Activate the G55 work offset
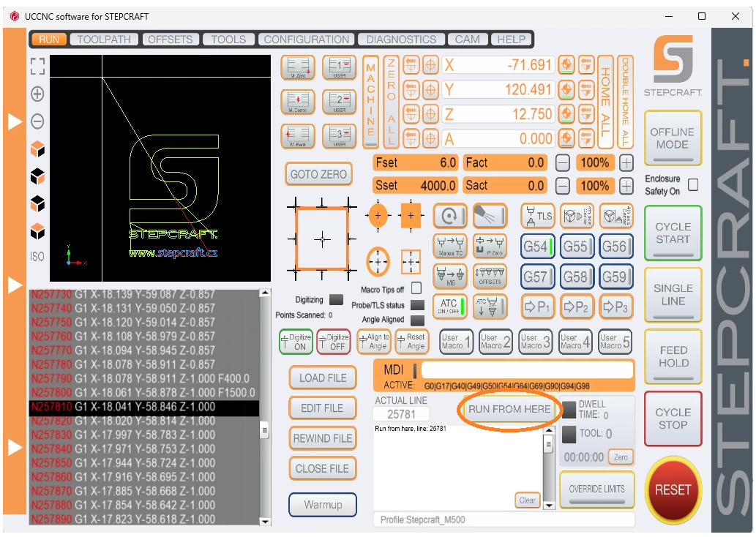This screenshot has height=537, width=756. 576,247
